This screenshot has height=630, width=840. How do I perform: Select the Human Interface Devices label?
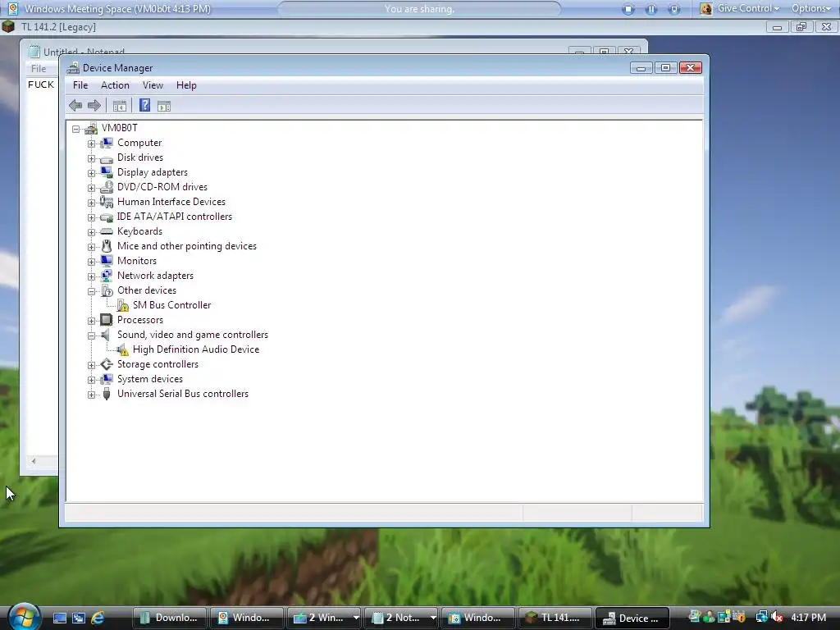[171, 202]
